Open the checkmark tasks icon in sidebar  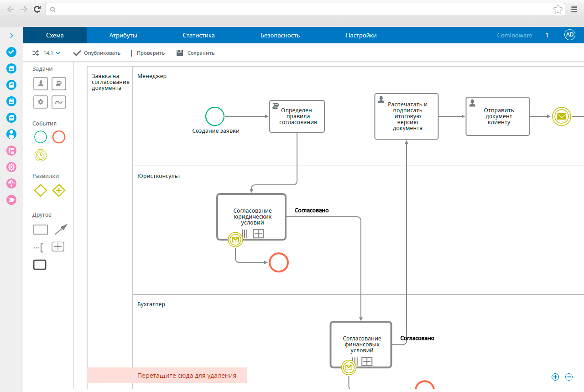[x=11, y=52]
